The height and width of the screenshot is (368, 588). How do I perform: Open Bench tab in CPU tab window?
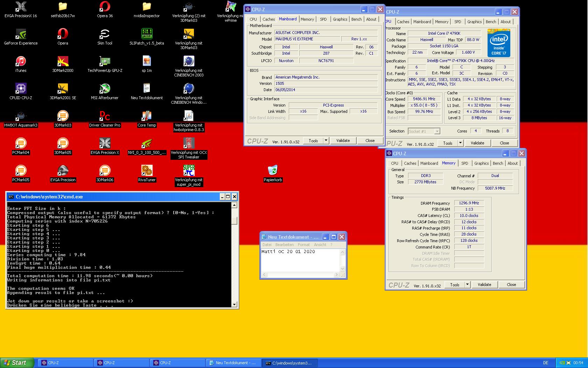[x=491, y=22]
